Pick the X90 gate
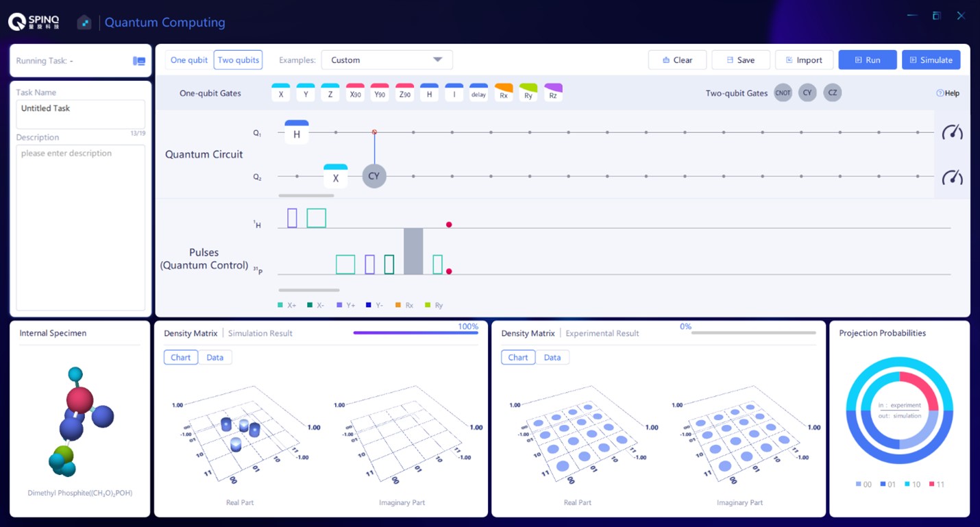This screenshot has width=980, height=527. click(355, 93)
